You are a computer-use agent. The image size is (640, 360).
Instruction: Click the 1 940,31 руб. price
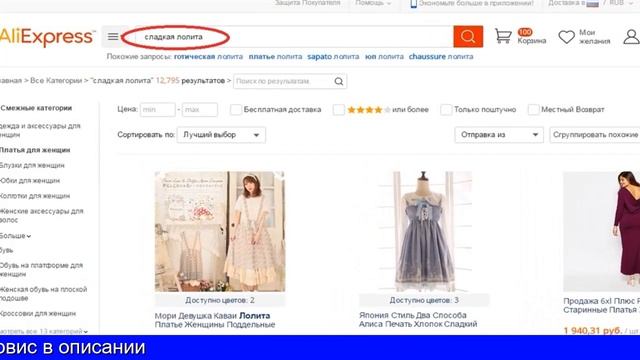coord(593,331)
